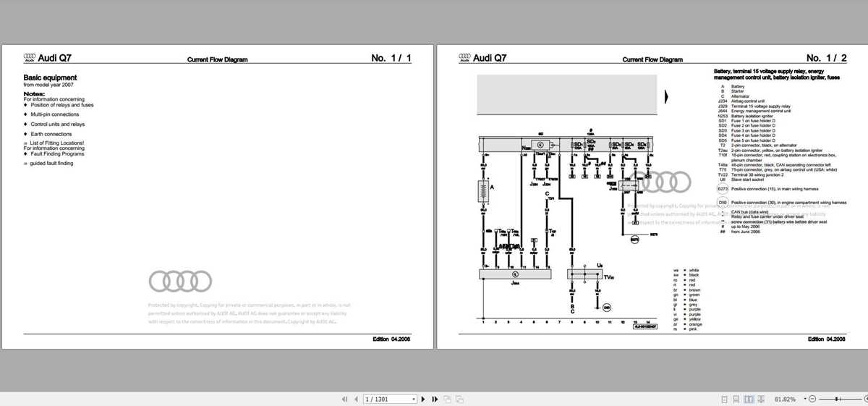
Task: Click 'Slave start socket' legend entry
Action: pyautogui.click(x=748, y=179)
